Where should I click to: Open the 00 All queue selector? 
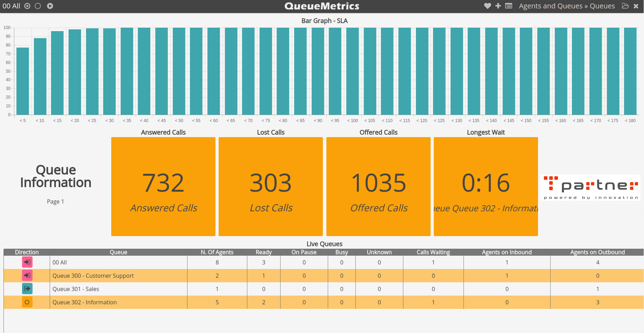point(11,6)
